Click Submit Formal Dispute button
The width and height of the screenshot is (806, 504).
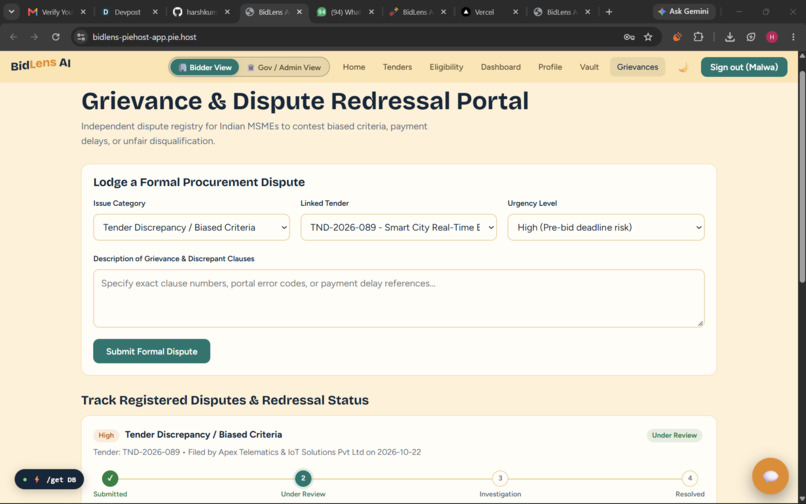click(x=152, y=351)
